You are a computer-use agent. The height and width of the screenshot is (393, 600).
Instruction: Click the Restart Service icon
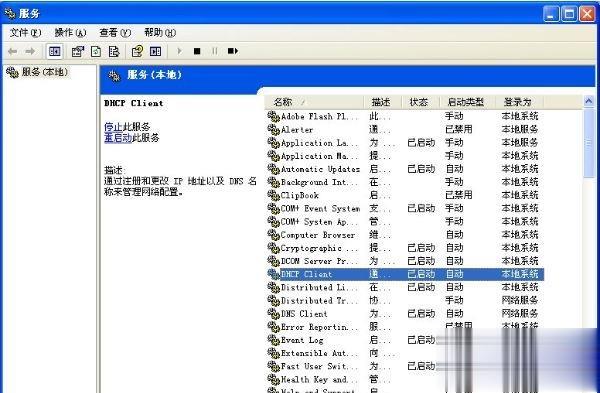(232, 51)
